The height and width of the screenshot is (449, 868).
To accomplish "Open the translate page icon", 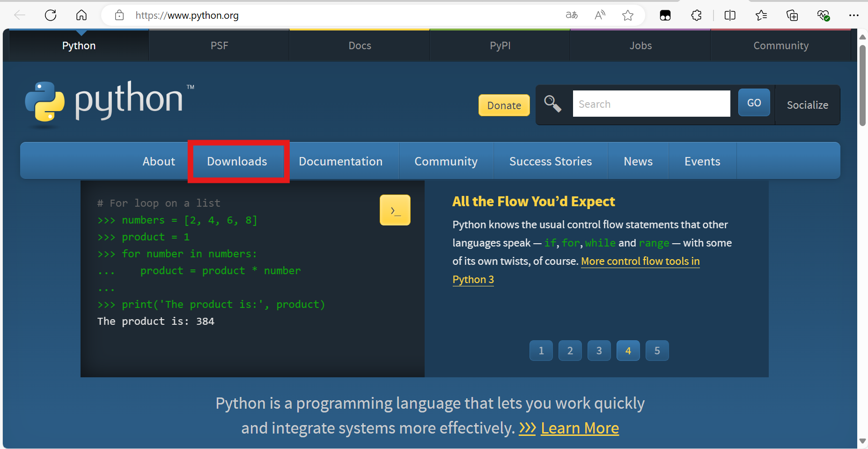I will pos(572,15).
